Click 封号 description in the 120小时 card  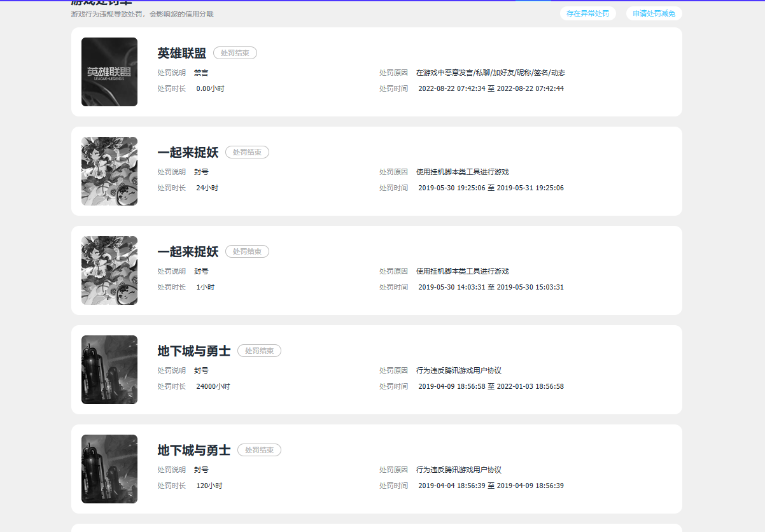[x=201, y=470]
